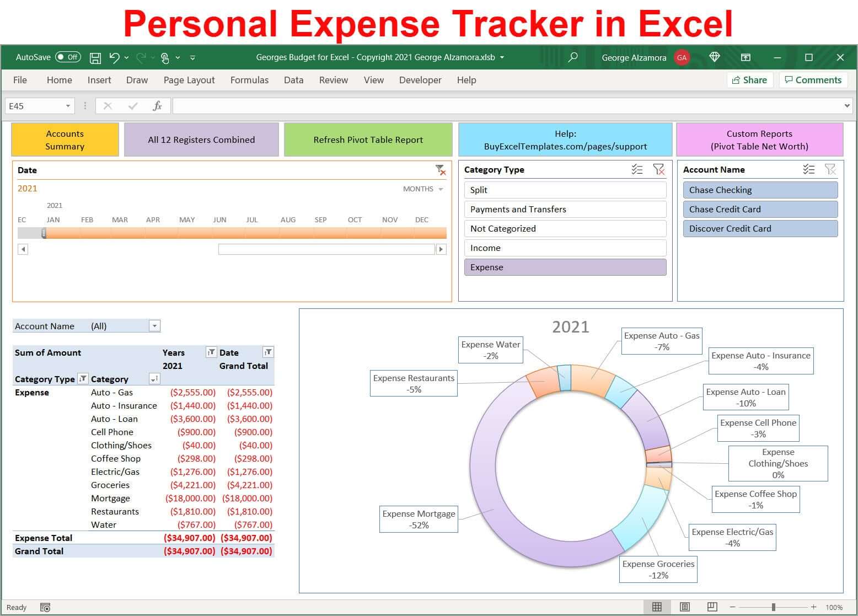Click the zoom slider handle
The image size is (858, 616).
pos(773,607)
